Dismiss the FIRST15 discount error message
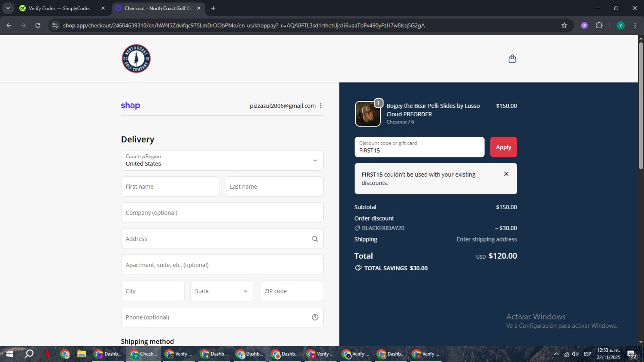Viewport: 644px width, 362px height. 506,174
